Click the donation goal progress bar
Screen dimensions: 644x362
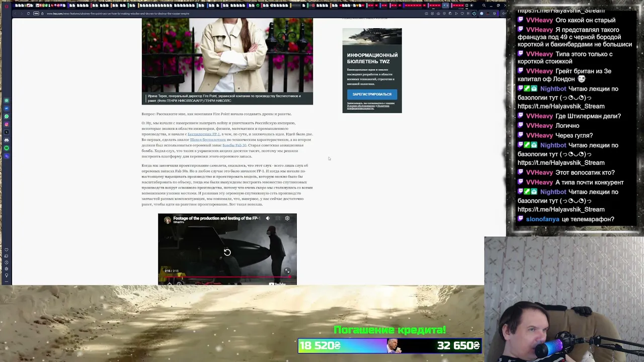tap(390, 346)
